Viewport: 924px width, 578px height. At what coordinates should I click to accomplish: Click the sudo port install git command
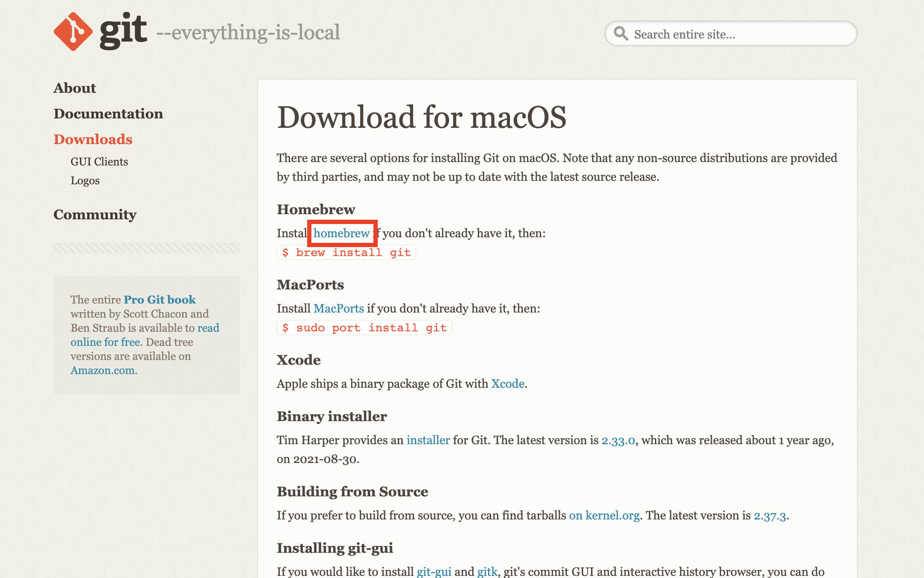pyautogui.click(x=364, y=327)
